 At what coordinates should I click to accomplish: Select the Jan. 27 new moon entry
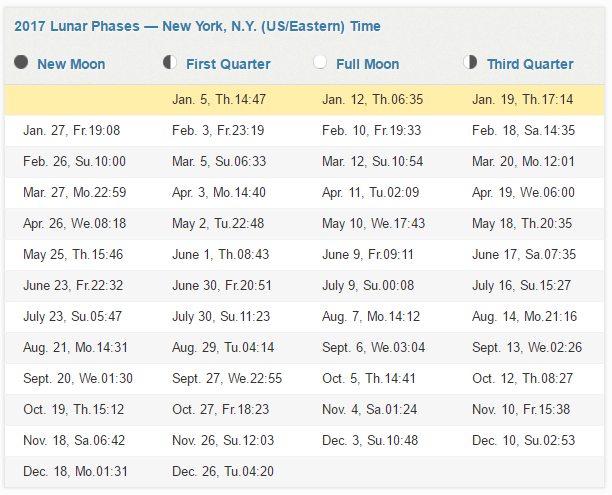pos(71,130)
